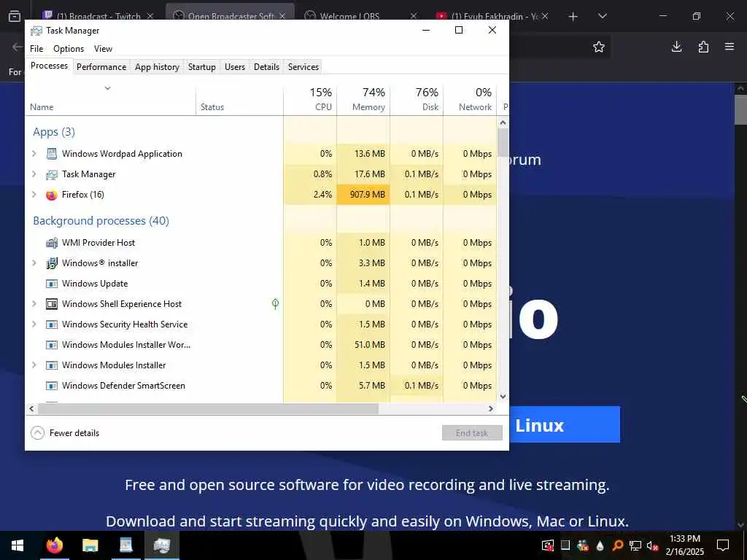
Task: Click the Windows Modules Installer Worker icon
Action: pyautogui.click(x=52, y=345)
